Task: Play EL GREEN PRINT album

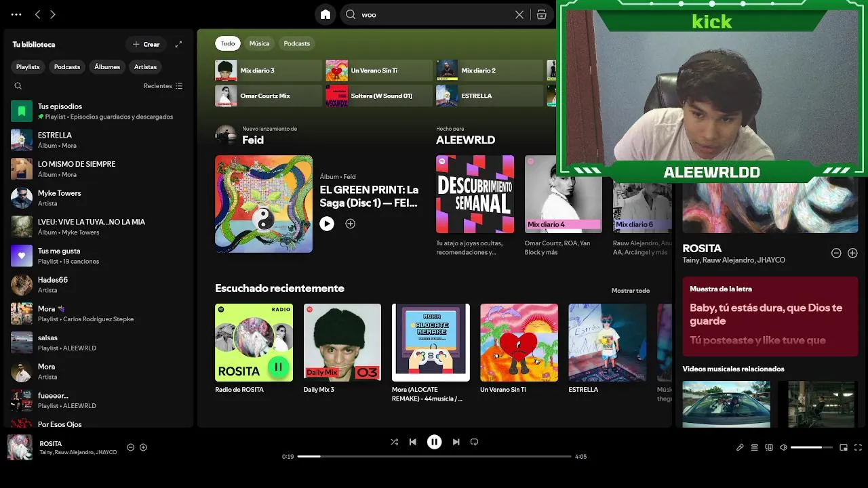Action: pyautogui.click(x=327, y=224)
